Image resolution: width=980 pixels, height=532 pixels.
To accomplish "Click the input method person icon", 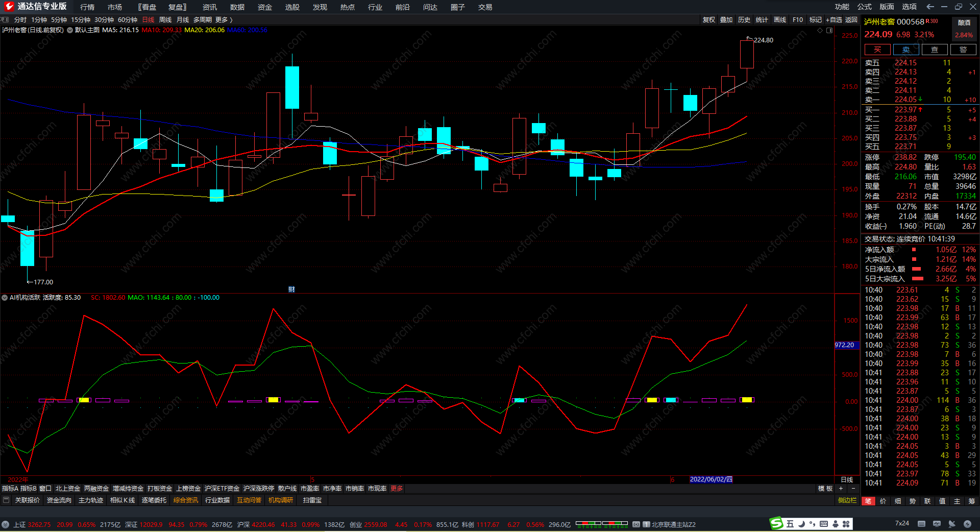I will pyautogui.click(x=836, y=524).
